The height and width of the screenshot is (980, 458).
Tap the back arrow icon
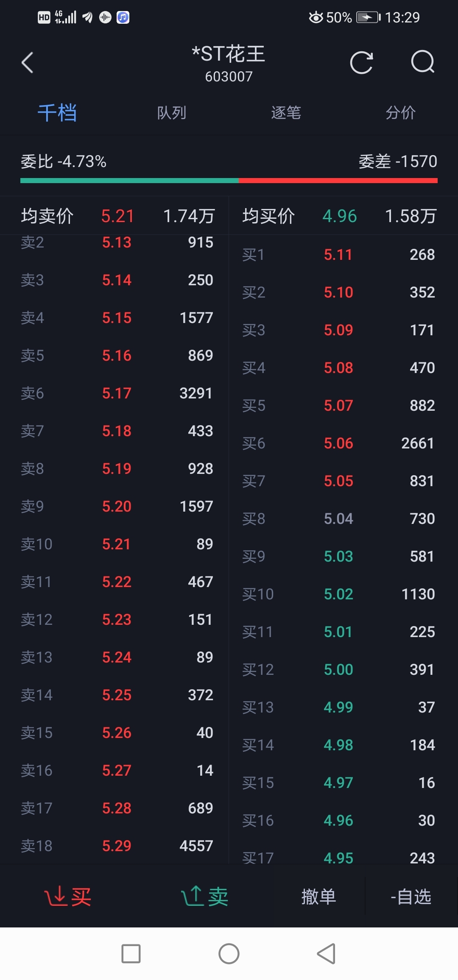tap(28, 63)
